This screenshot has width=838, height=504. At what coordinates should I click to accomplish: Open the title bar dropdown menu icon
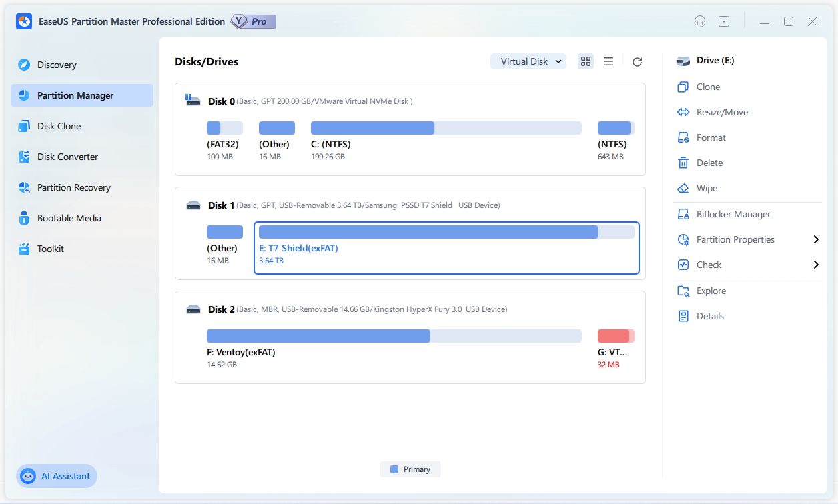click(724, 21)
